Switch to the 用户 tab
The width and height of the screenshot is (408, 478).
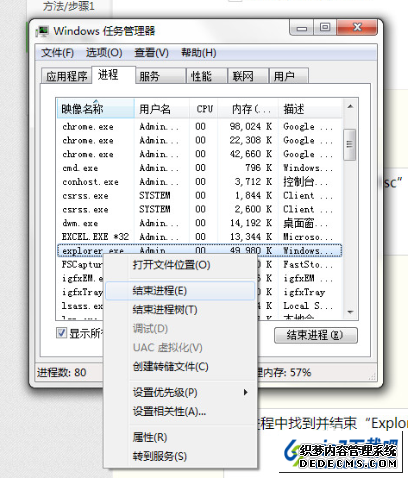(289, 76)
